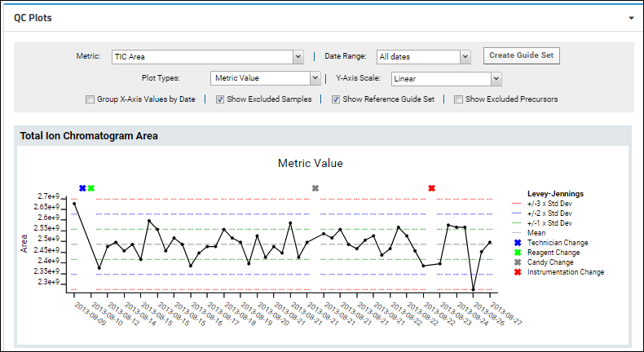Open the Y-Axis Scale dropdown arrow
Viewport: 644px width, 352px height.
[496, 78]
